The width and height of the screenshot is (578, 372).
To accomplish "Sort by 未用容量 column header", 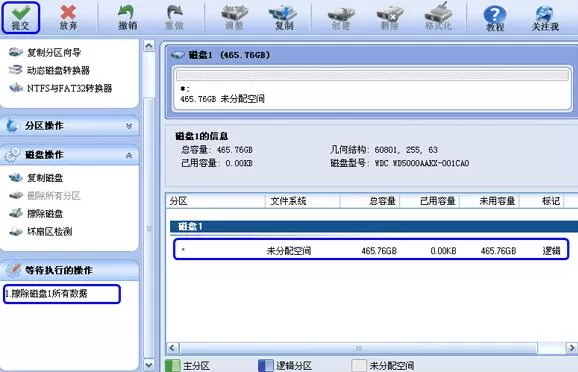I will tap(489, 201).
